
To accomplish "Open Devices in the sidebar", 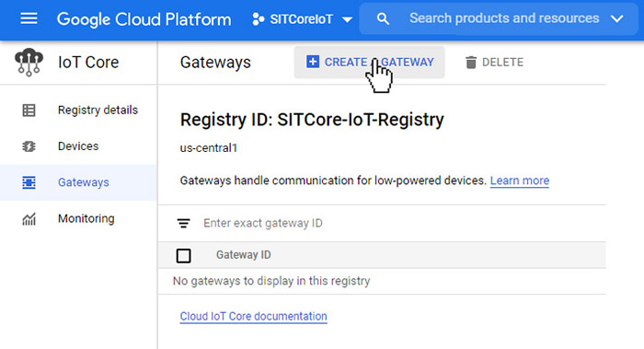I will pos(78,146).
